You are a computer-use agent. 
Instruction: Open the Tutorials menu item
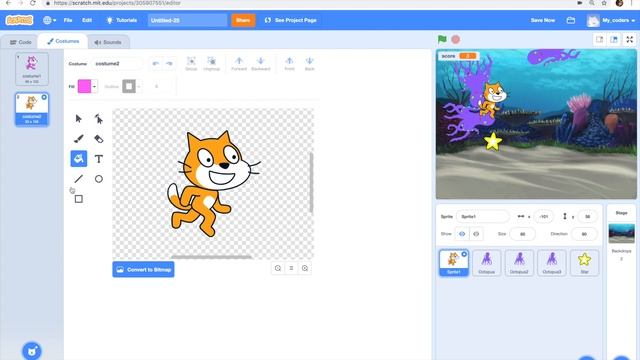122,20
